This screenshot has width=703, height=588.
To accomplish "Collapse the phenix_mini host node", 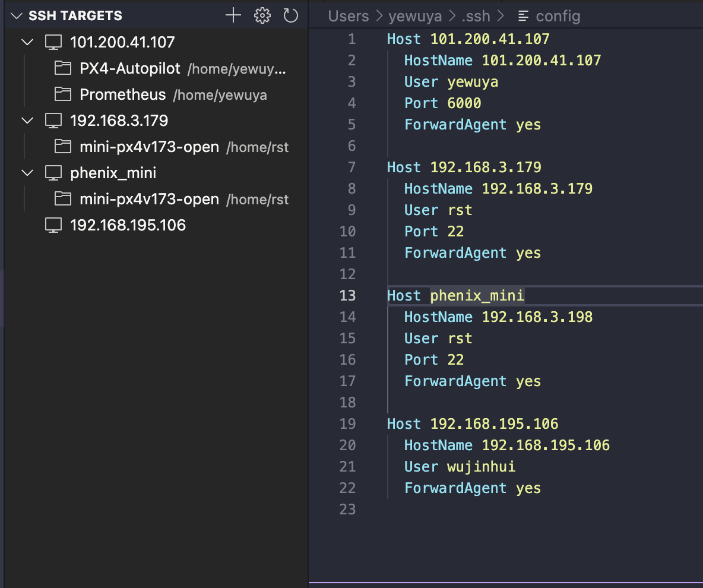I will (27, 173).
